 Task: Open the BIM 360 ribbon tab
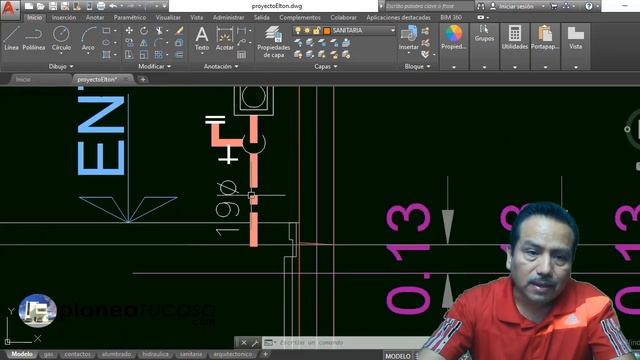click(x=451, y=18)
